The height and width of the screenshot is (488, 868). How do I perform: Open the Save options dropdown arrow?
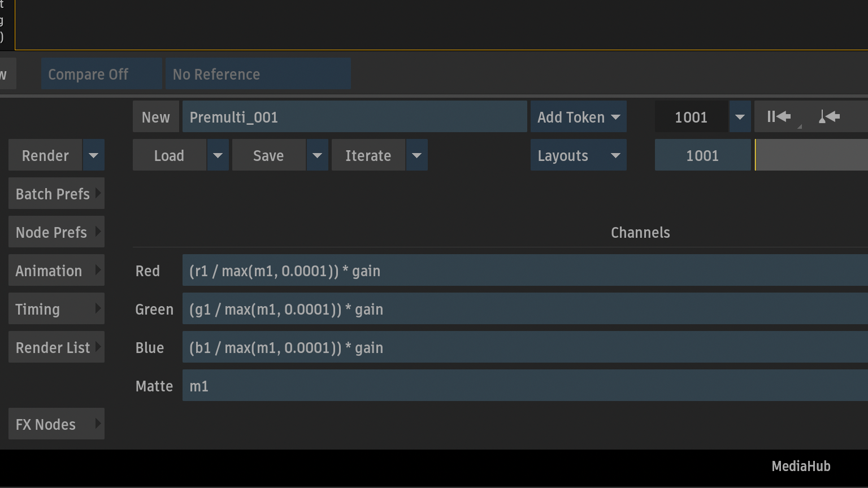tap(318, 155)
